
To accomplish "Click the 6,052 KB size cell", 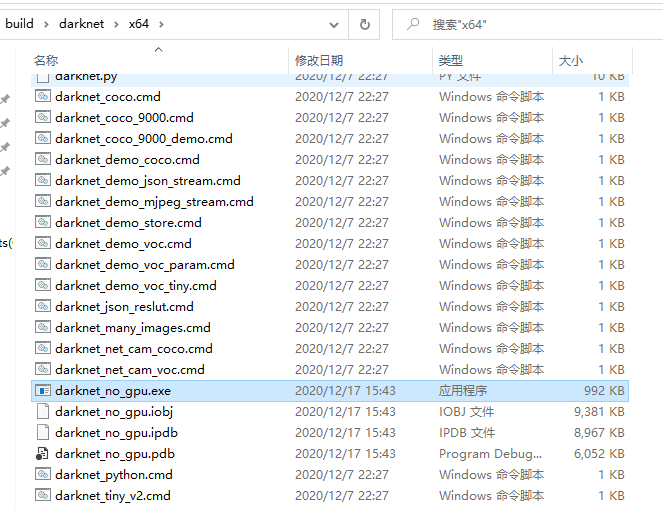I will [x=599, y=453].
